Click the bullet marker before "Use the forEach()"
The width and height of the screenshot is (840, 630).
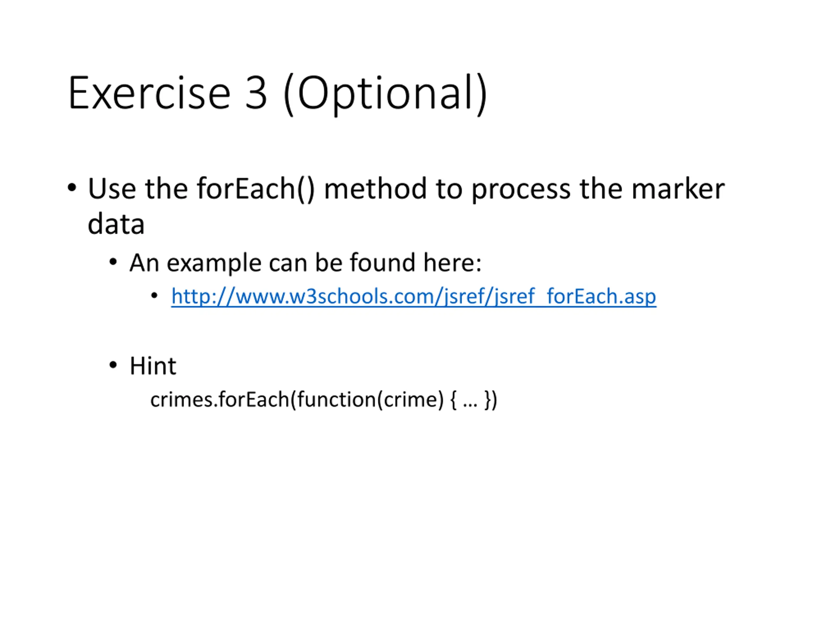[x=72, y=188]
